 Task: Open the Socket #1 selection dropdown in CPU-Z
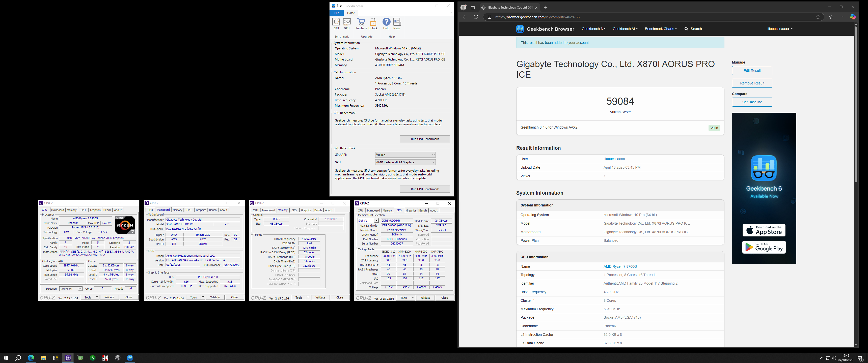pos(71,289)
